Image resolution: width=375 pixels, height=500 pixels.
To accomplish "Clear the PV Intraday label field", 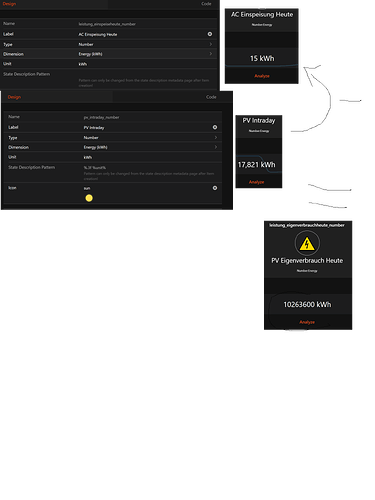I will tap(215, 127).
